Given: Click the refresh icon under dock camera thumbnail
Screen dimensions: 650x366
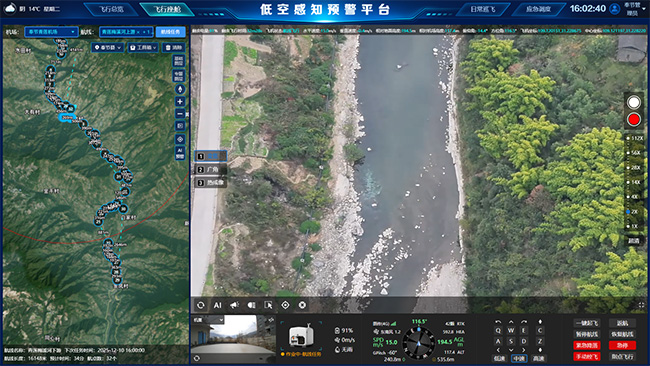Looking at the screenshot, I should (x=197, y=358).
